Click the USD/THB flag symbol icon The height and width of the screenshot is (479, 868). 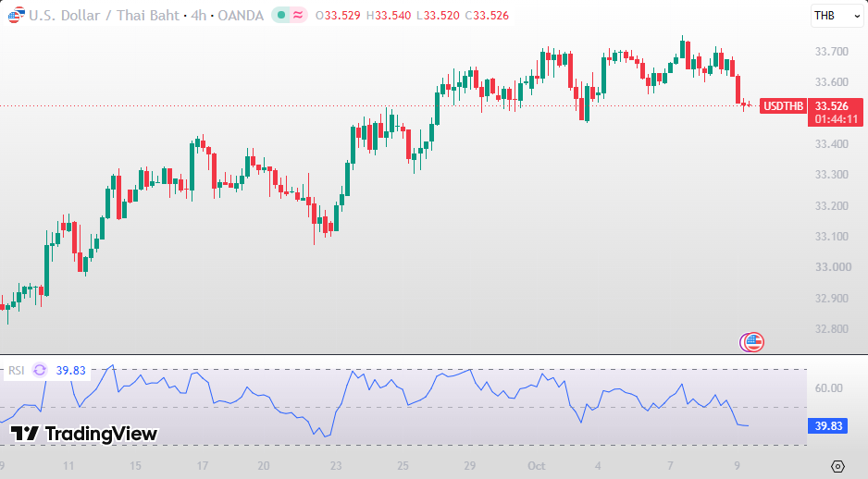click(x=16, y=15)
